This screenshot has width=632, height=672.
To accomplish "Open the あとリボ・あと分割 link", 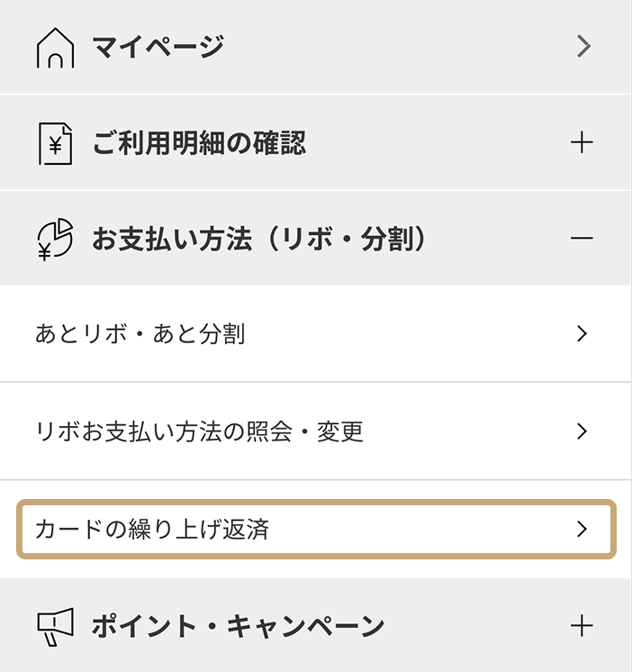I will click(x=140, y=334).
